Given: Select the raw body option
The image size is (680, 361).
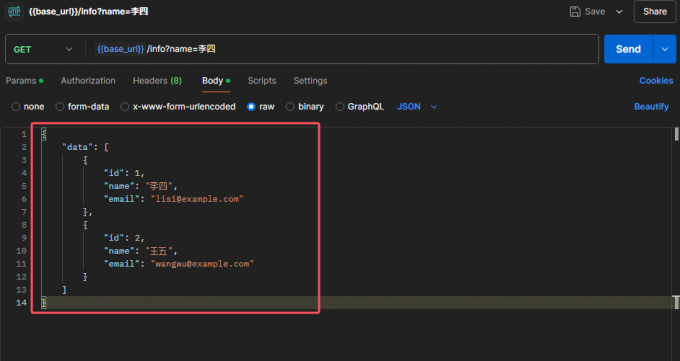Looking at the screenshot, I should click(x=260, y=107).
